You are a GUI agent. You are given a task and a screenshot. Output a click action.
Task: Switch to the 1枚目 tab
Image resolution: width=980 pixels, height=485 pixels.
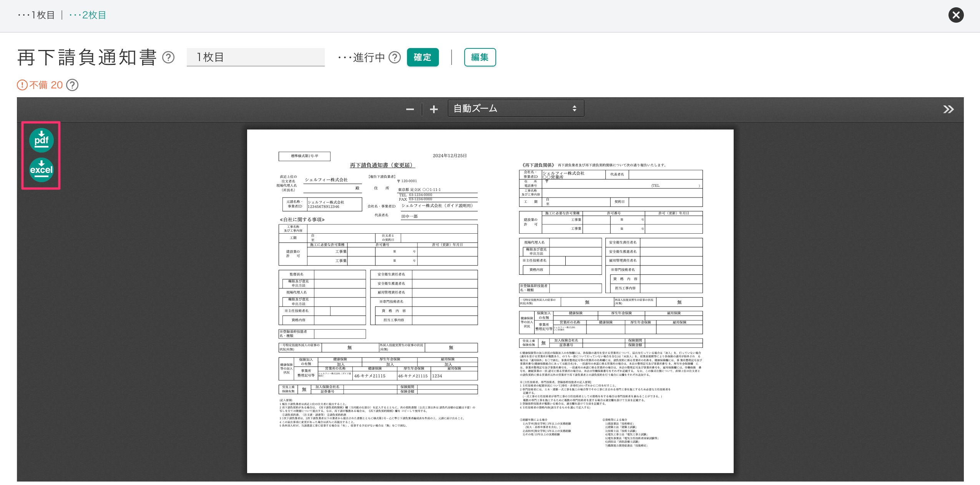pyautogui.click(x=36, y=15)
